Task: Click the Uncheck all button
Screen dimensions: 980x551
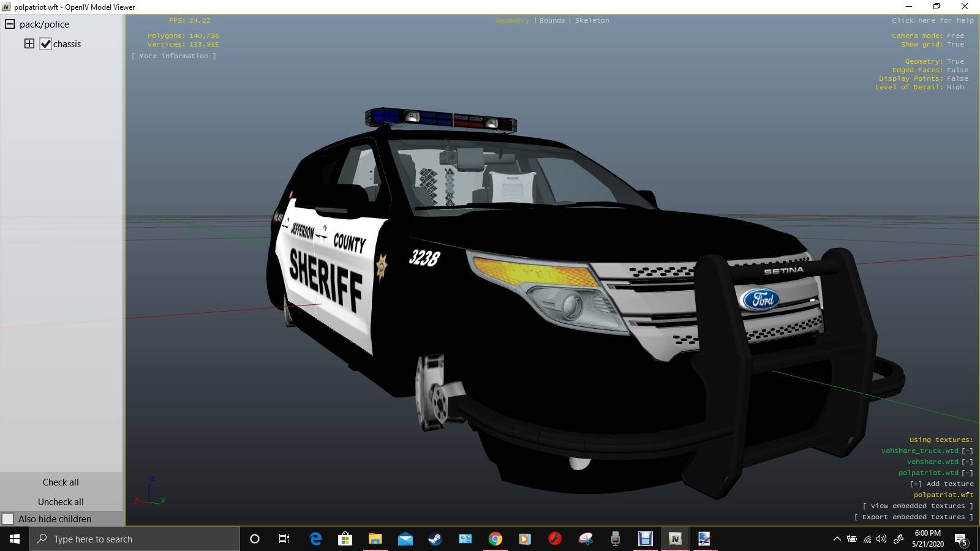Action: [61, 501]
